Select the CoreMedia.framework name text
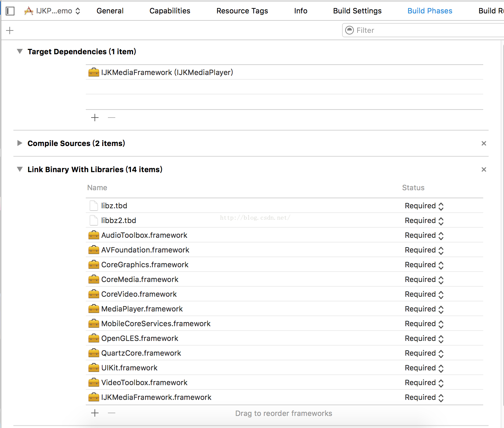Image resolution: width=504 pixels, height=428 pixels. 140,279
